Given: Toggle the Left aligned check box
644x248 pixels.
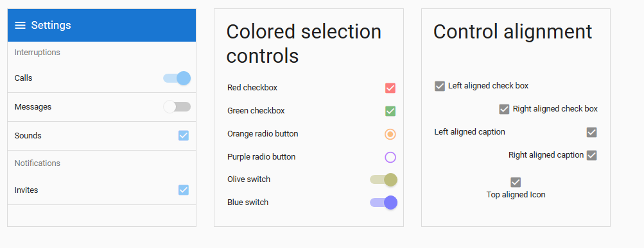Looking at the screenshot, I should point(440,86).
